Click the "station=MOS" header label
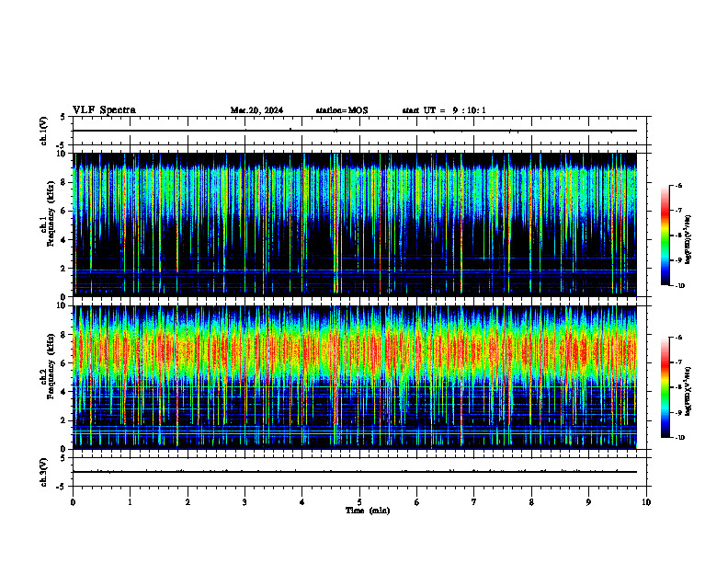The height and width of the screenshot is (563, 728). pyautogui.click(x=342, y=110)
